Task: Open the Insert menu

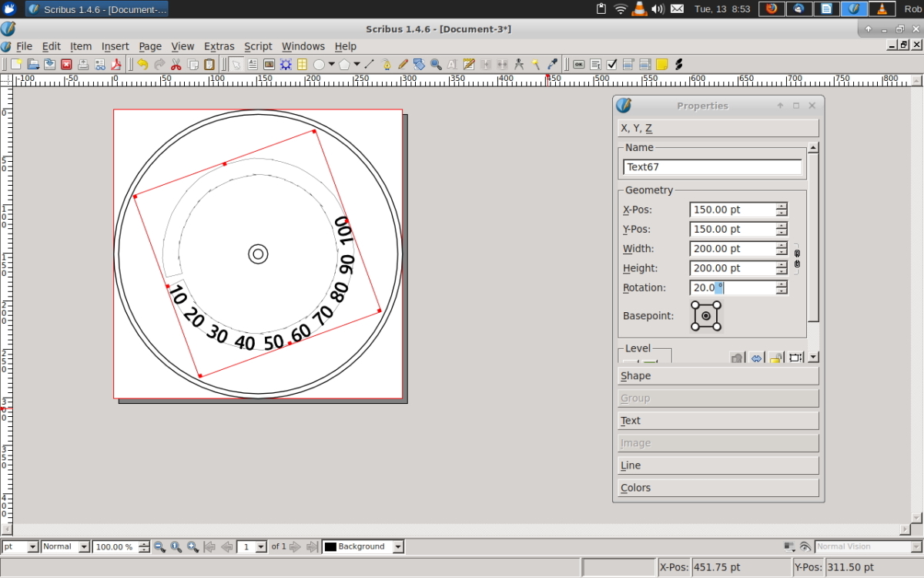Action: coord(115,46)
